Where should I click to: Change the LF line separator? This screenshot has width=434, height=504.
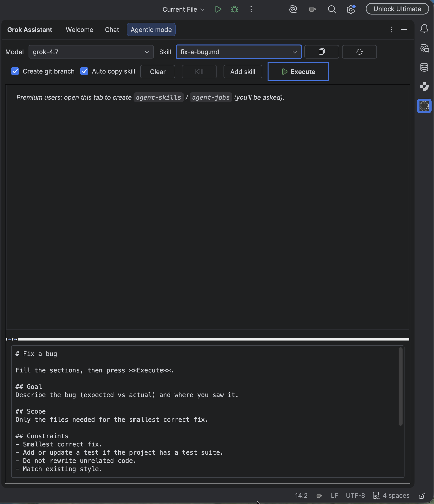point(334,496)
